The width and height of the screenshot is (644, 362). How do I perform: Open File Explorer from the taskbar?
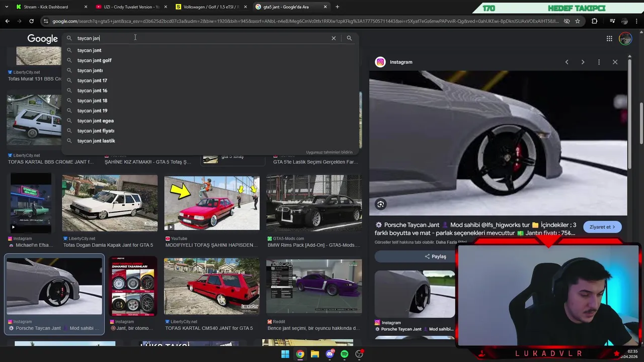tap(315, 354)
